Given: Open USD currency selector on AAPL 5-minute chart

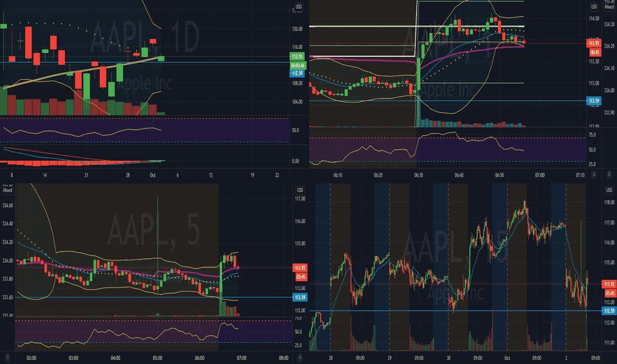Looking at the screenshot, I should click(x=300, y=190).
